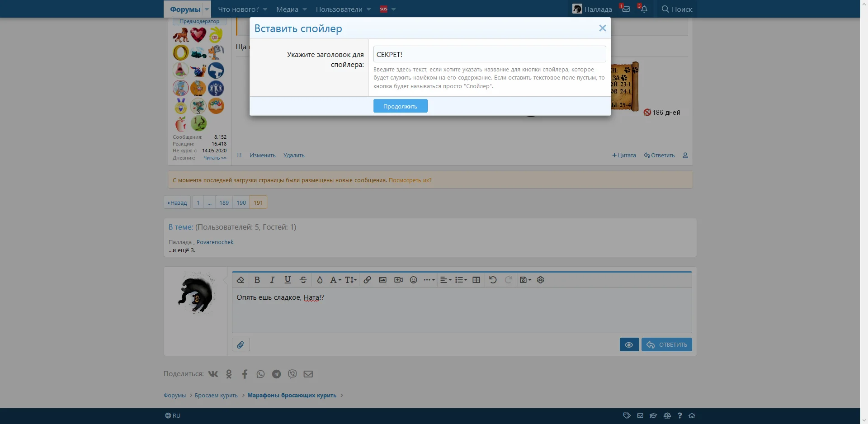
Task: Open the list type dropdown
Action: 461,280
